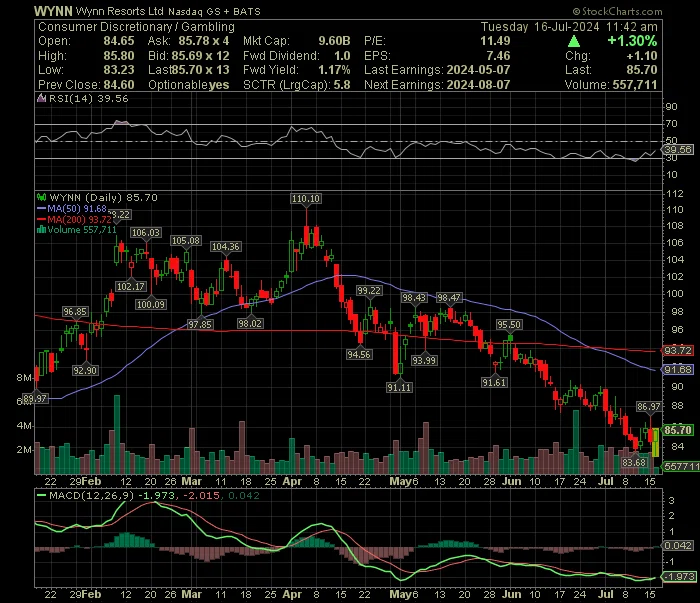Click the Tuesday 16-Jul-2024 11:42 am timestamp
The height and width of the screenshot is (603, 700).
[569, 27]
